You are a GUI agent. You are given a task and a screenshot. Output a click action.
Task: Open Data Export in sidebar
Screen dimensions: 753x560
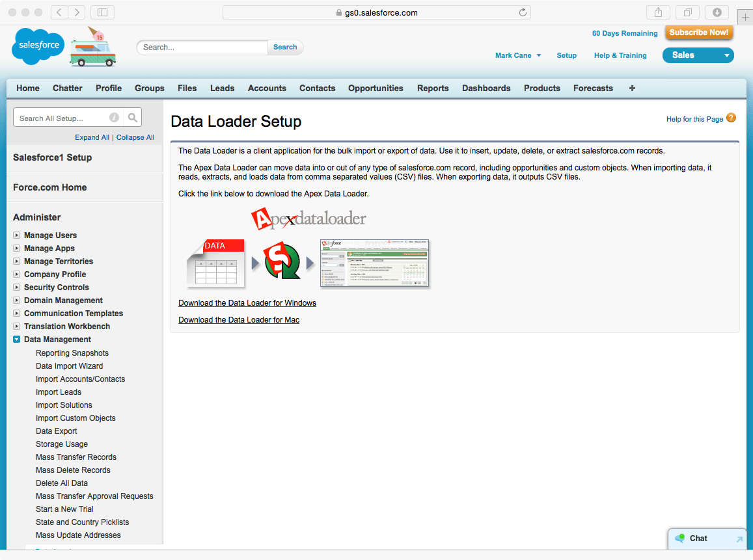pos(56,431)
